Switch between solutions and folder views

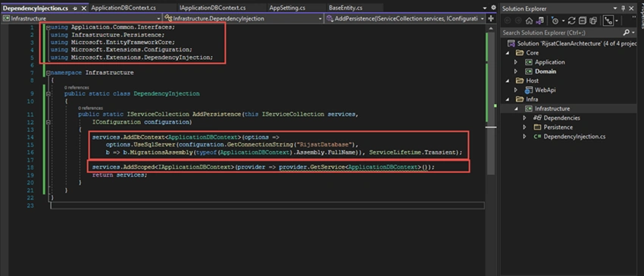[x=540, y=20]
